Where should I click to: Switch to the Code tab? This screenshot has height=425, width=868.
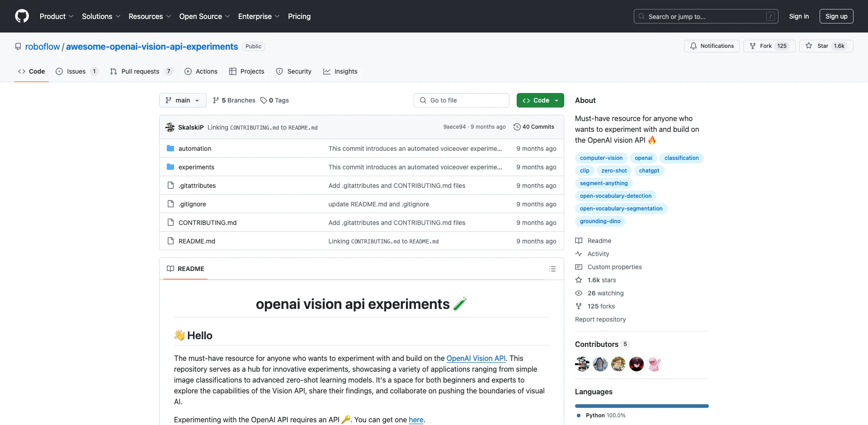coord(32,71)
